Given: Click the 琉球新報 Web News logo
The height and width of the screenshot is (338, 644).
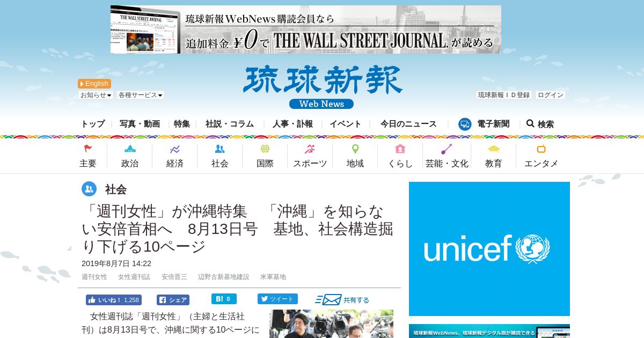Looking at the screenshot, I should pos(322,87).
